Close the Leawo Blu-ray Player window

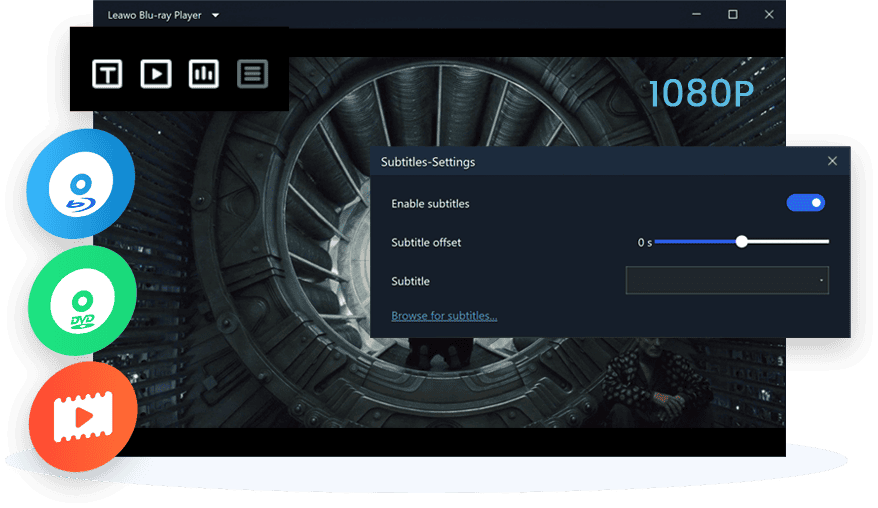[769, 15]
